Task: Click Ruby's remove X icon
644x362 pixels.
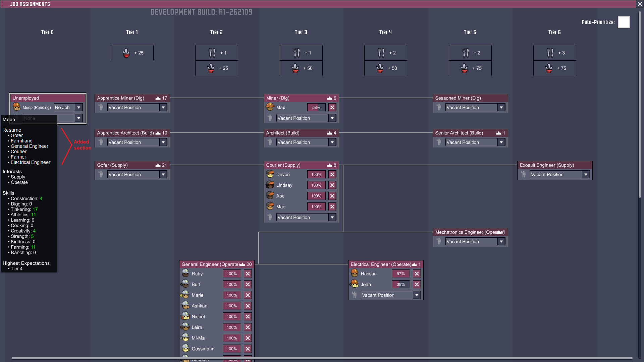Action: click(248, 274)
